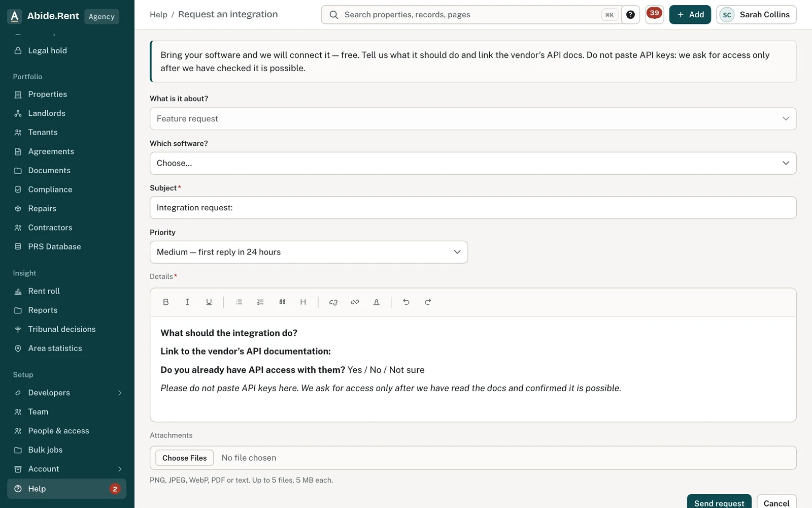Apply heading style in editor
This screenshot has height=508, width=812.
point(303,302)
